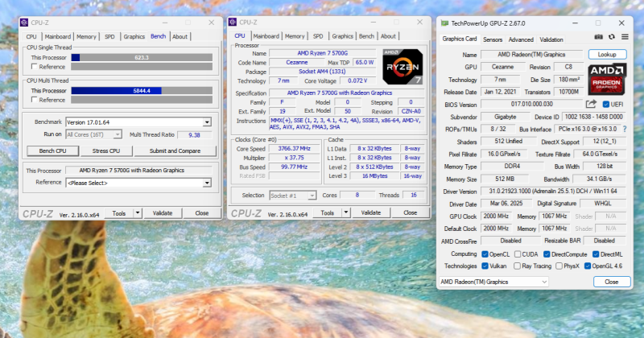
Task: Toggle Ray Tracing checkbox
Action: click(x=518, y=266)
